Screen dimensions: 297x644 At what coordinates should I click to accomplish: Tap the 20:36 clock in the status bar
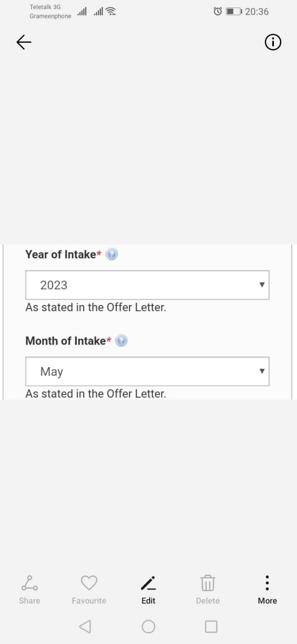257,12
